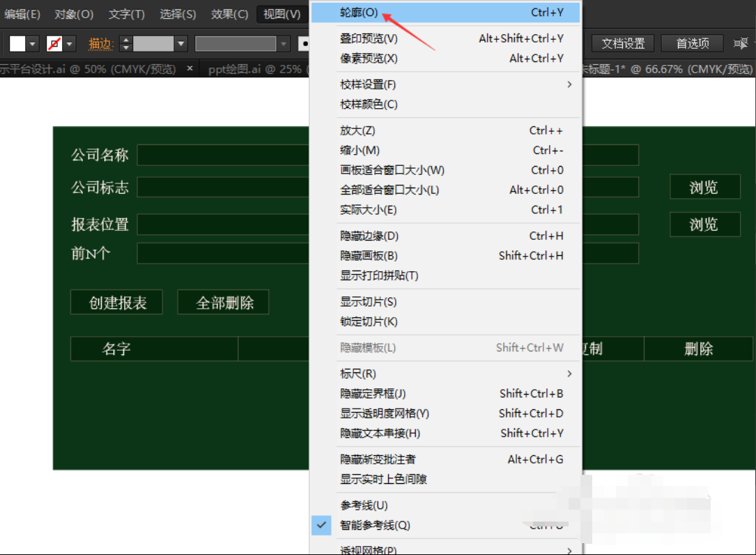
Task: Choose 画板适合窗口大小(W) menu item
Action: (445, 170)
